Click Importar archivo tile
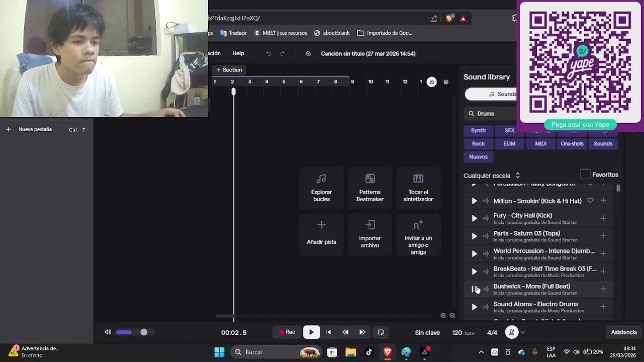 pos(370,235)
